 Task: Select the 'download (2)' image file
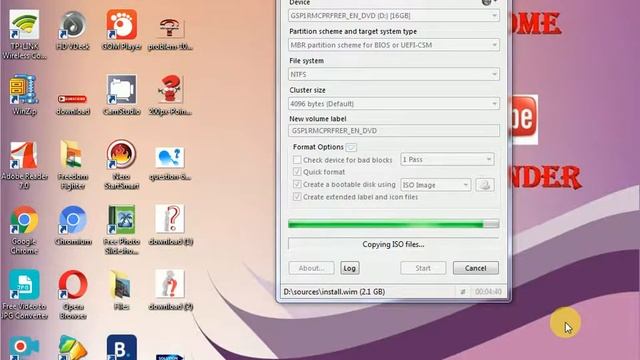(170, 291)
